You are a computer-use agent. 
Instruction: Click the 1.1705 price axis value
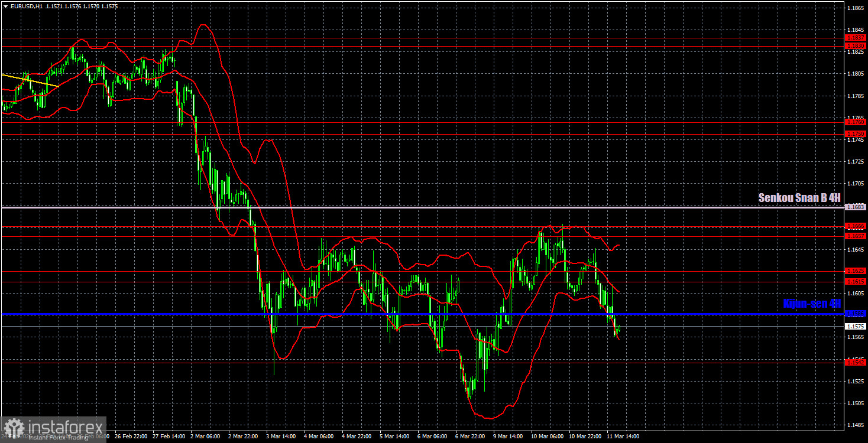tap(856, 184)
